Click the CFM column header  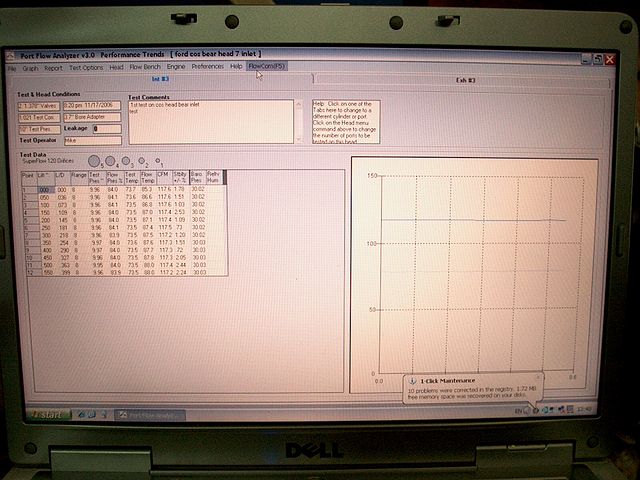(164, 177)
